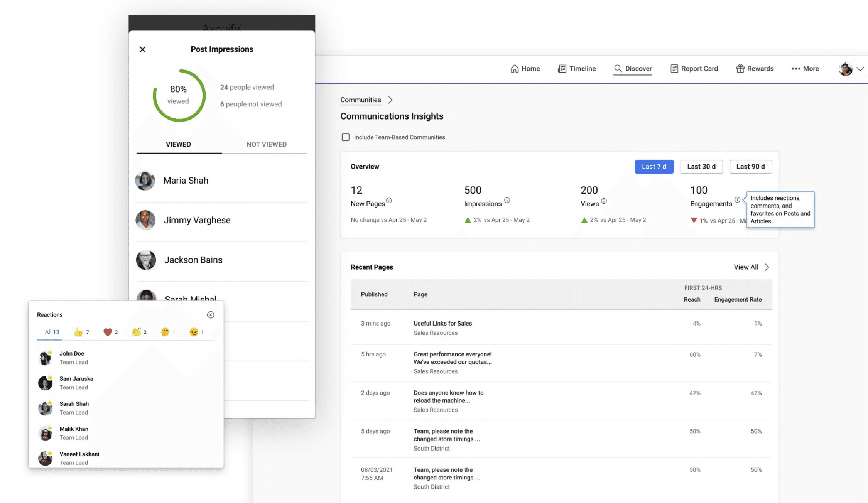
Task: Close the Reactions popup
Action: pos(211,315)
